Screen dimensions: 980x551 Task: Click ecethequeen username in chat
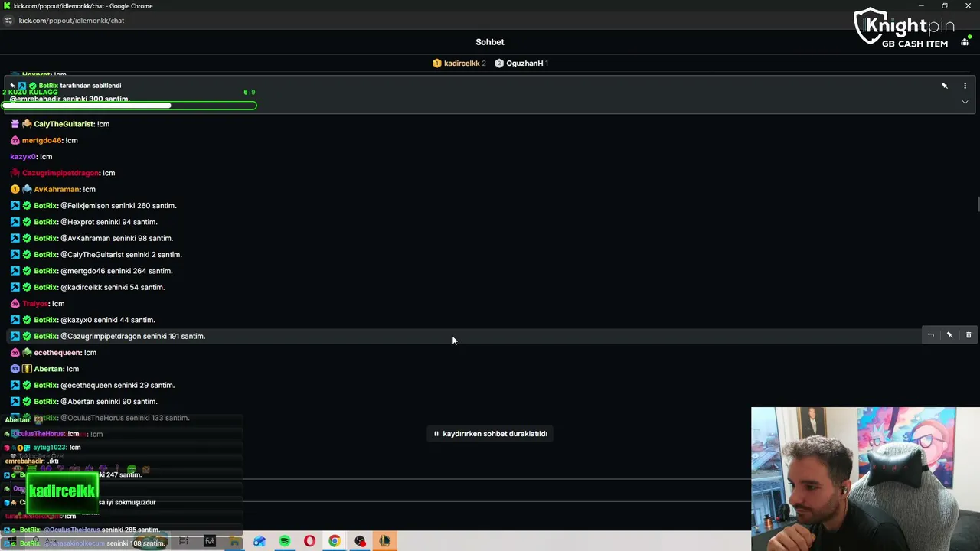[57, 353]
